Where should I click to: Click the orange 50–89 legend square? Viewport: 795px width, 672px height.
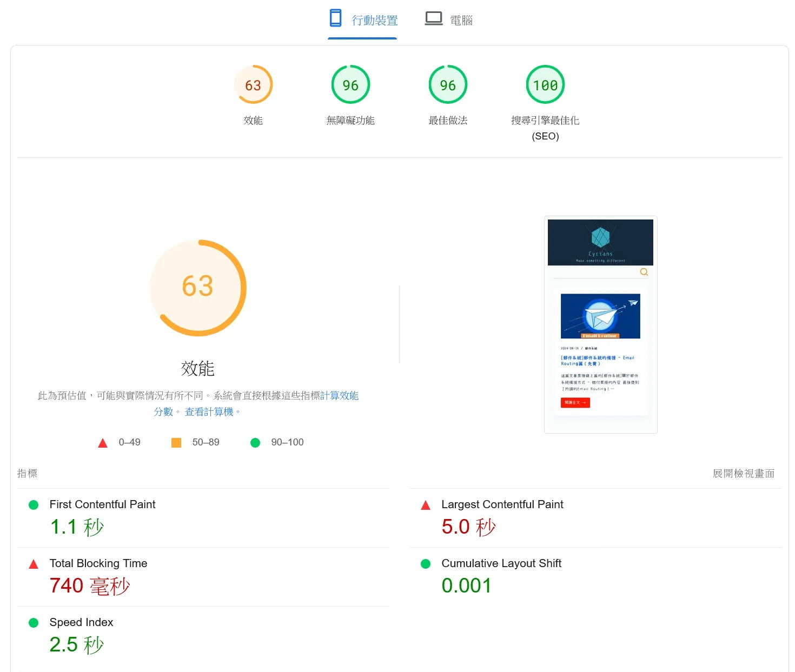(x=176, y=442)
